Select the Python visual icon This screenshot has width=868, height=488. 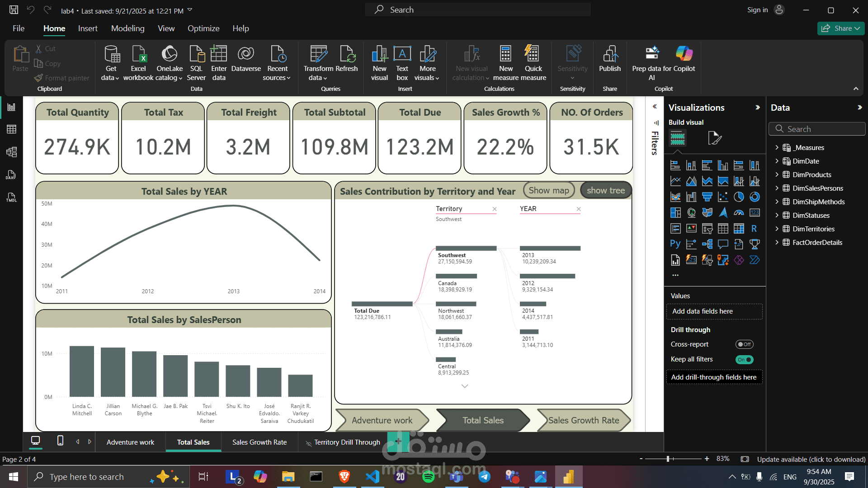pos(675,244)
